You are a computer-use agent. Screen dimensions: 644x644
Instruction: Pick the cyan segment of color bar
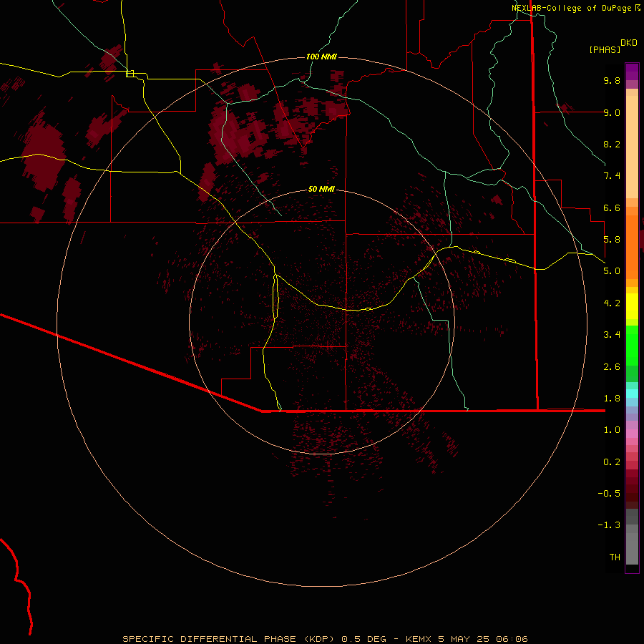(x=632, y=394)
